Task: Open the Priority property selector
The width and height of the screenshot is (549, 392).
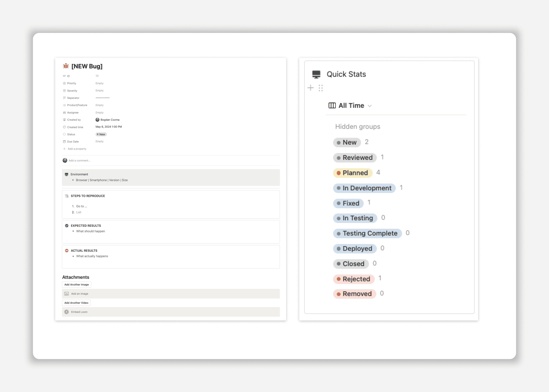Action: [99, 83]
